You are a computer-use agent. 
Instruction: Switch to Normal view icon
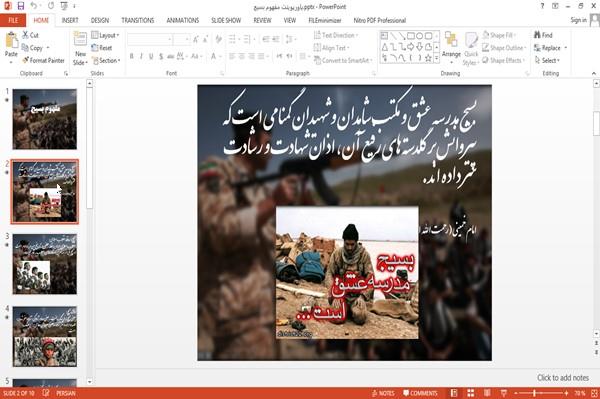tap(454, 393)
